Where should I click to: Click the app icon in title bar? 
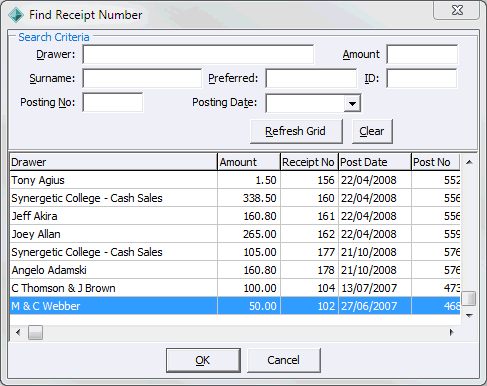16,15
